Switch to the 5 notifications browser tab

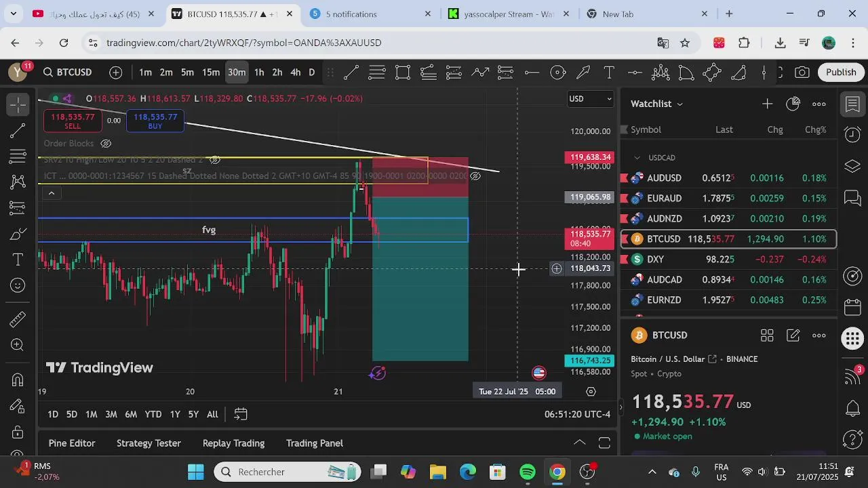(368, 14)
